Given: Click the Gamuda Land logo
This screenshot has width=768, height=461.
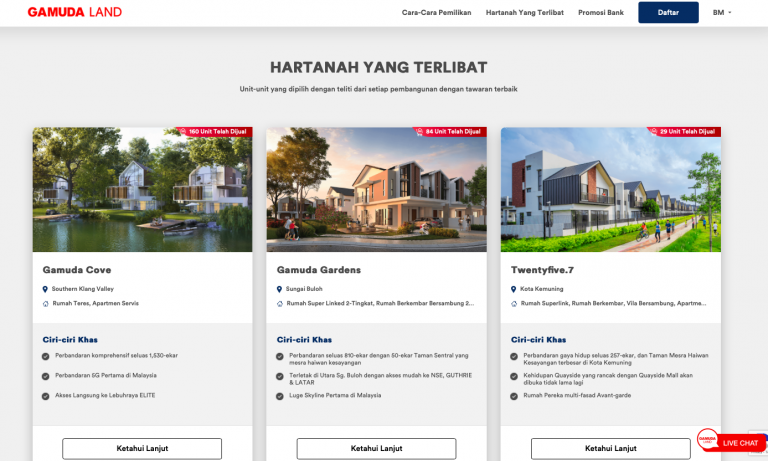Looking at the screenshot, I should pyautogui.click(x=74, y=13).
